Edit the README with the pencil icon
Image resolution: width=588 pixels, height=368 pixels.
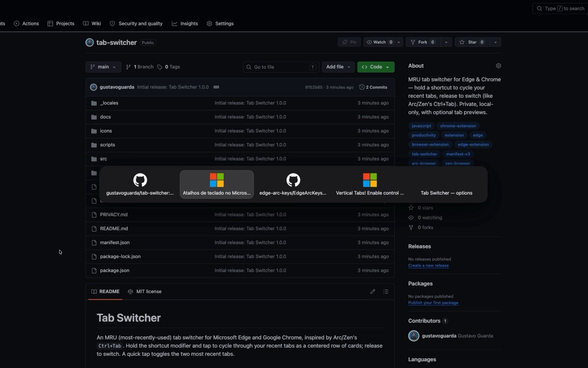pos(373,292)
